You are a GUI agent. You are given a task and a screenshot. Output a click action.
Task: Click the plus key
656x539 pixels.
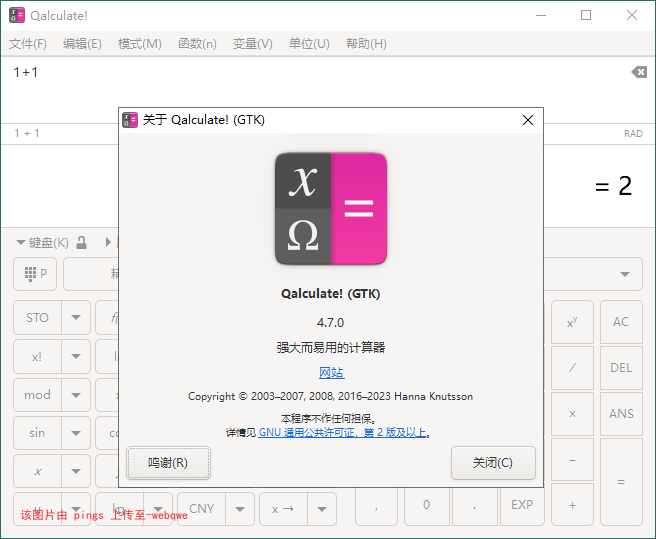[572, 505]
